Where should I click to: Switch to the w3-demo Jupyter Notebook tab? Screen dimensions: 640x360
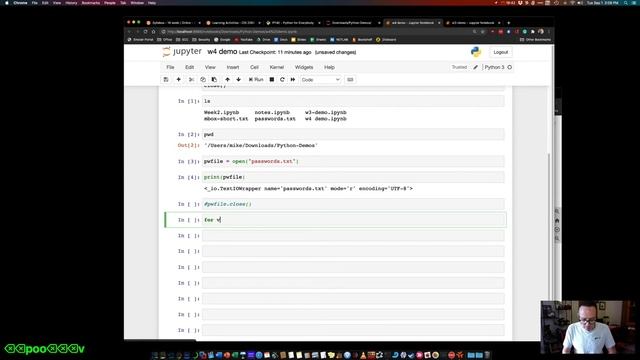(472, 23)
